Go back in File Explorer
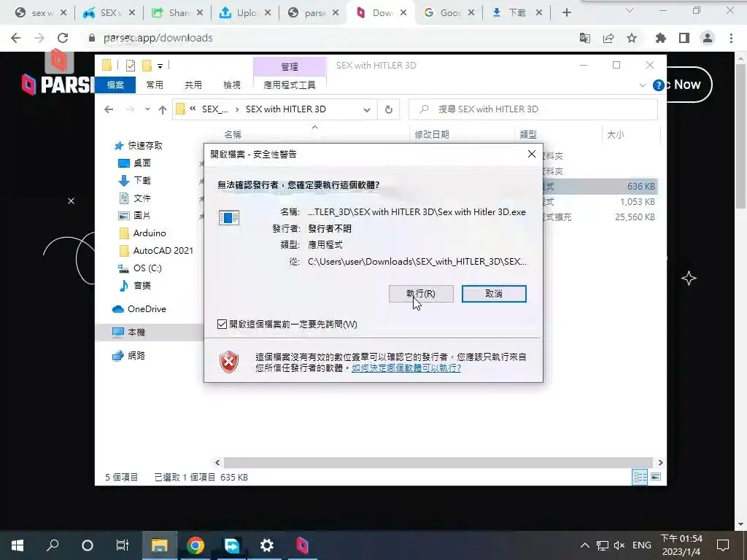 pos(109,109)
